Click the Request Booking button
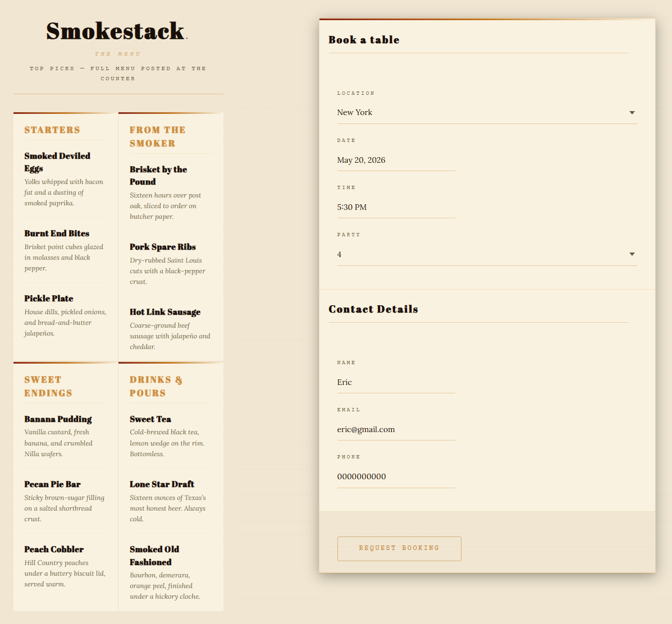This screenshot has height=624, width=672. 399,548
